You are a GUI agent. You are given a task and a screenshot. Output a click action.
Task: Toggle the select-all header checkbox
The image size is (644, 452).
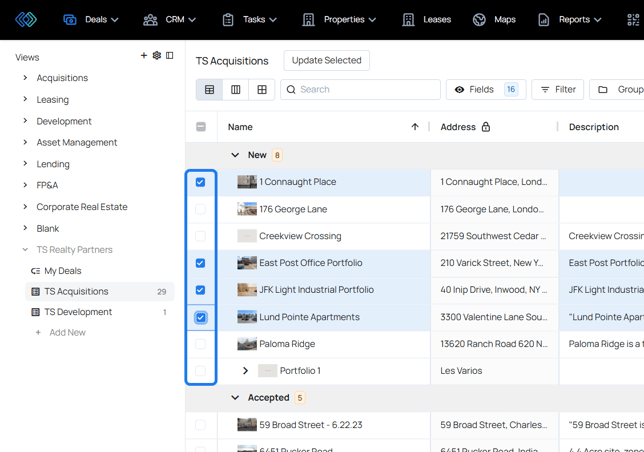201,127
